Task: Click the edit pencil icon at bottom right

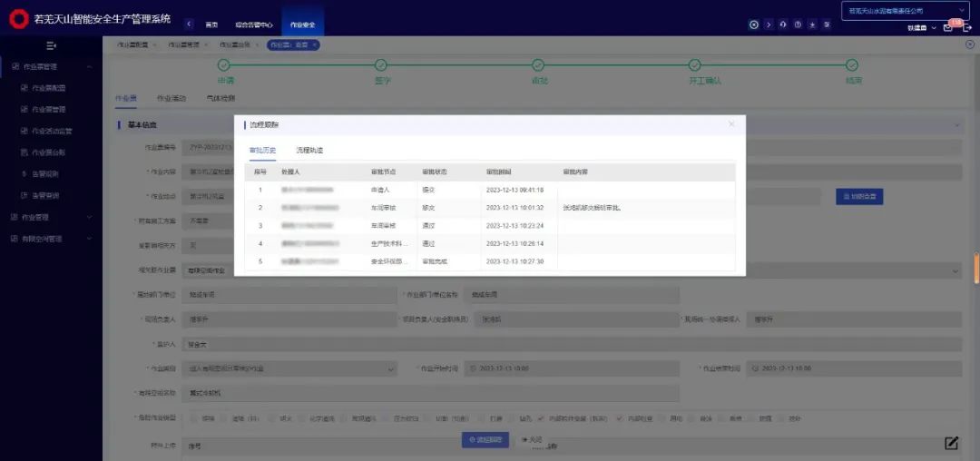Action: pyautogui.click(x=951, y=443)
